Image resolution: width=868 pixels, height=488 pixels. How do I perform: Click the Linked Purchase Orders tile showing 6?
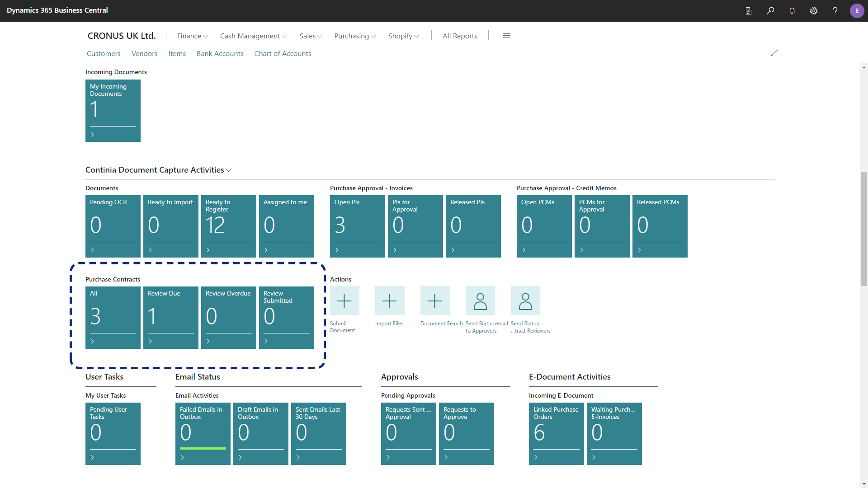(556, 433)
